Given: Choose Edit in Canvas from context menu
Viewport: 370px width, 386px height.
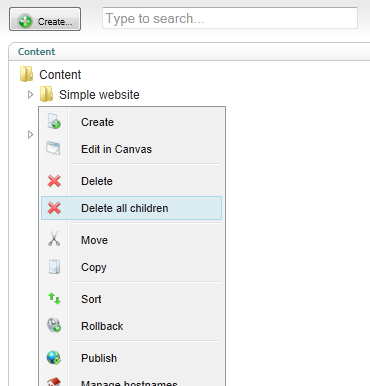Looking at the screenshot, I should coord(116,149).
